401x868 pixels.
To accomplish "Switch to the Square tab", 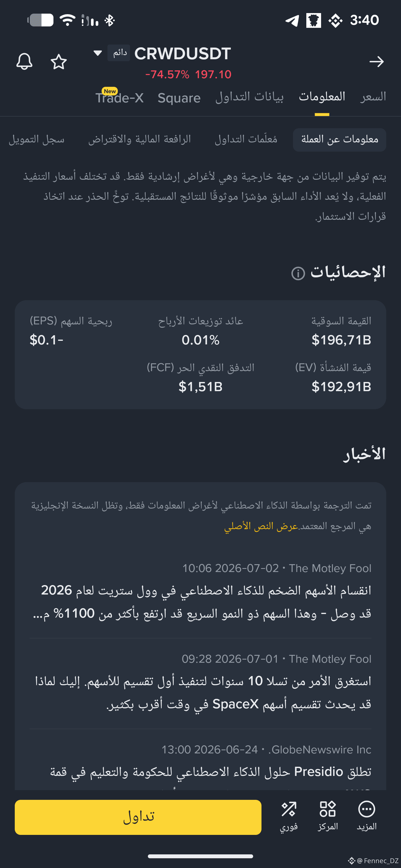I will click(179, 98).
